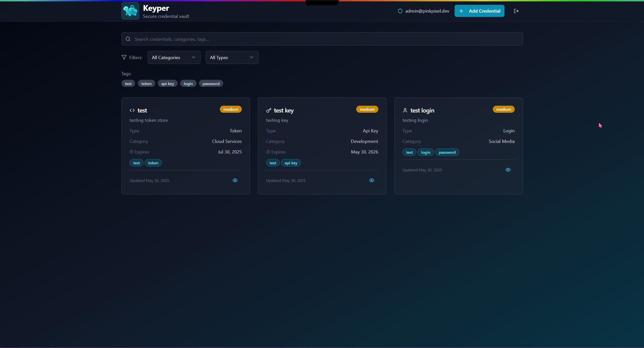Click clock icon beside May 30, 2026 expiry
Viewport: 644px width, 348px height.
pyautogui.click(x=268, y=152)
